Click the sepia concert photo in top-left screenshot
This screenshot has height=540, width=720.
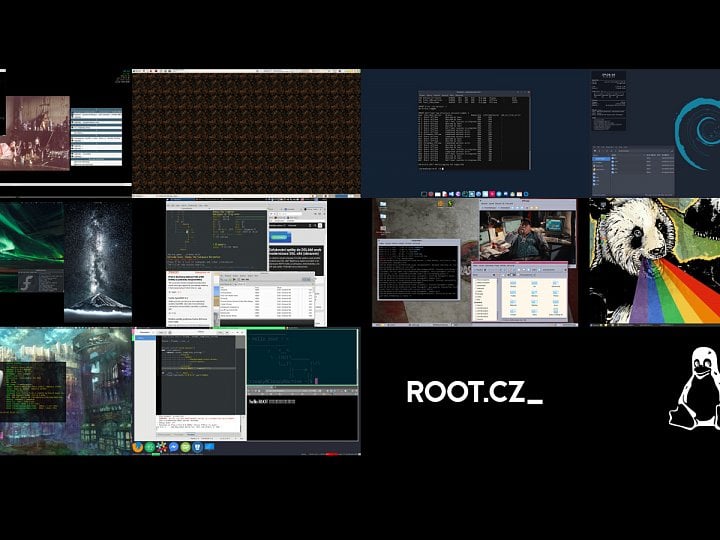[35, 133]
